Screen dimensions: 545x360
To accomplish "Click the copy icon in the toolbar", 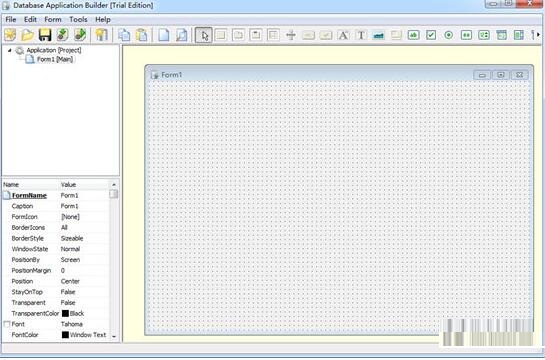I will click(124, 35).
